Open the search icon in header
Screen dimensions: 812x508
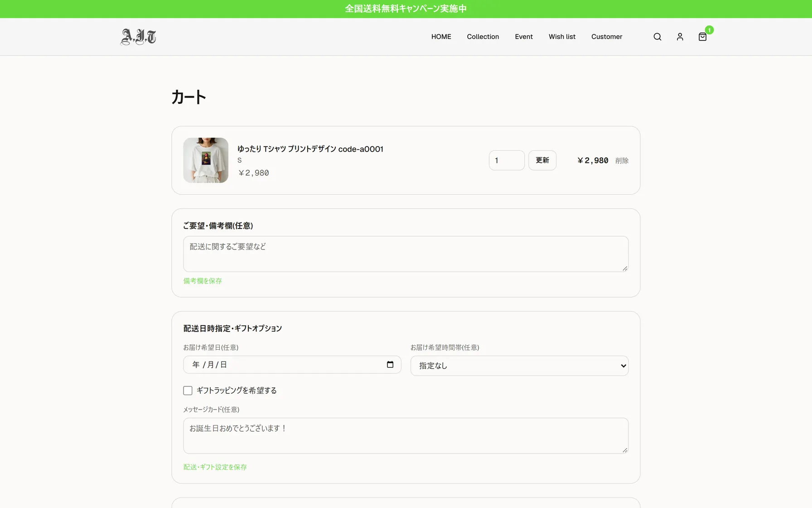(657, 37)
